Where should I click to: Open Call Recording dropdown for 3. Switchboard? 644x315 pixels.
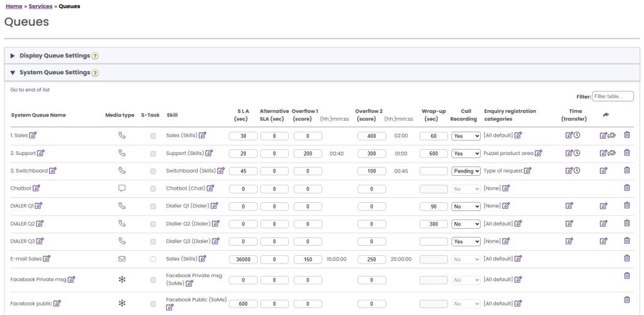point(466,171)
